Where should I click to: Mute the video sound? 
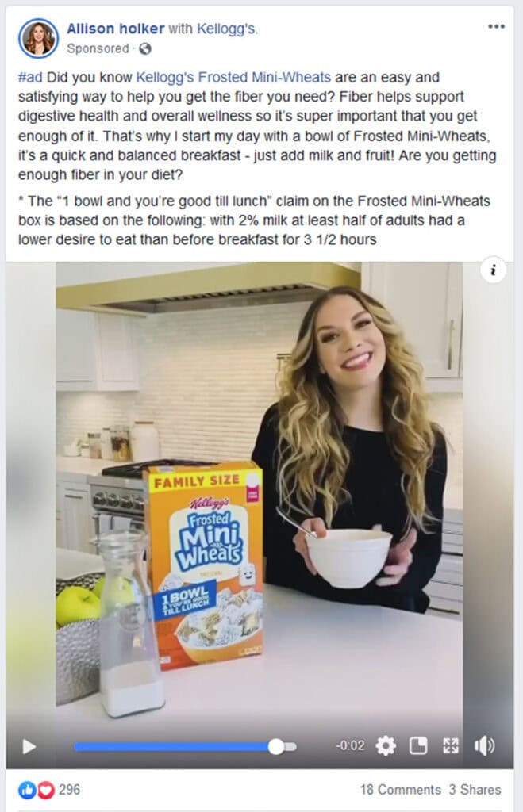click(x=485, y=745)
